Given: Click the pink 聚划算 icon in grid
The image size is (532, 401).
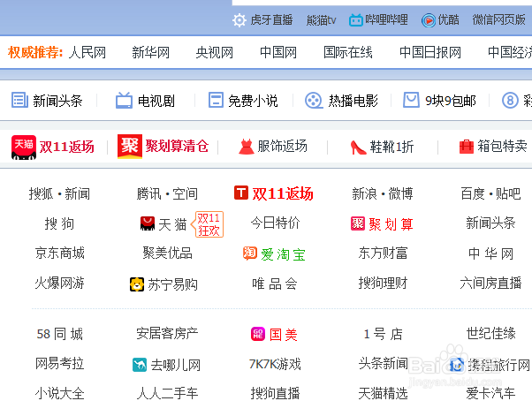Looking at the screenshot, I should (358, 223).
